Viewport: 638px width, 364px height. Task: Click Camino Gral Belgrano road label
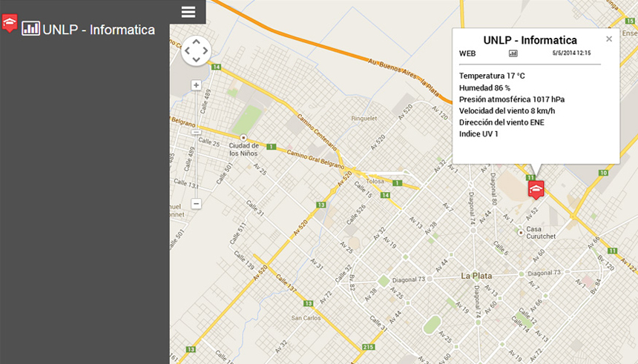pos(315,159)
